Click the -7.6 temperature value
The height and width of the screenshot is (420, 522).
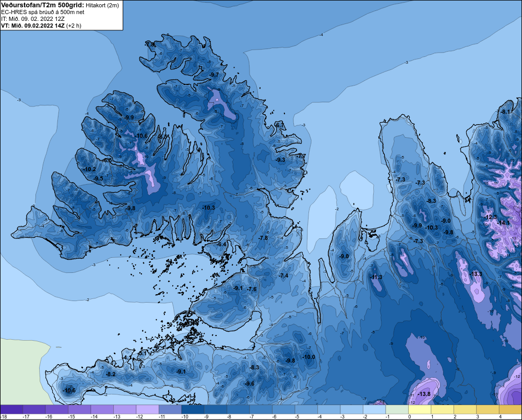[252, 289]
